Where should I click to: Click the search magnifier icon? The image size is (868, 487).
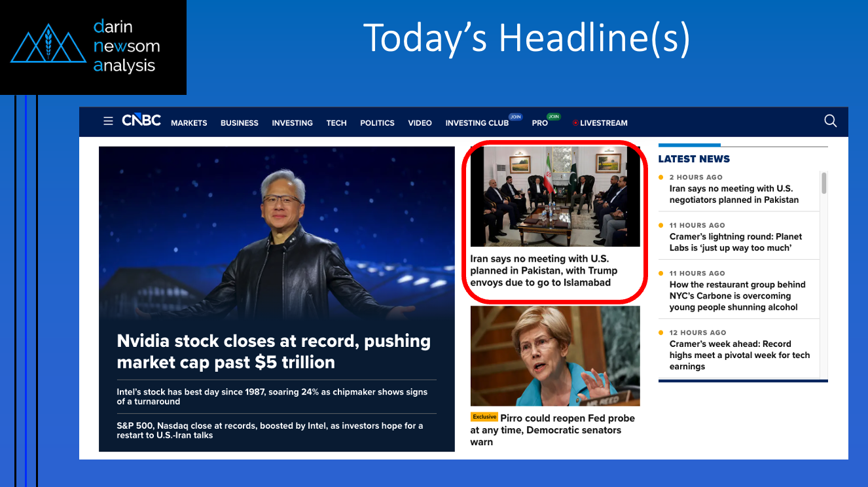coord(830,120)
